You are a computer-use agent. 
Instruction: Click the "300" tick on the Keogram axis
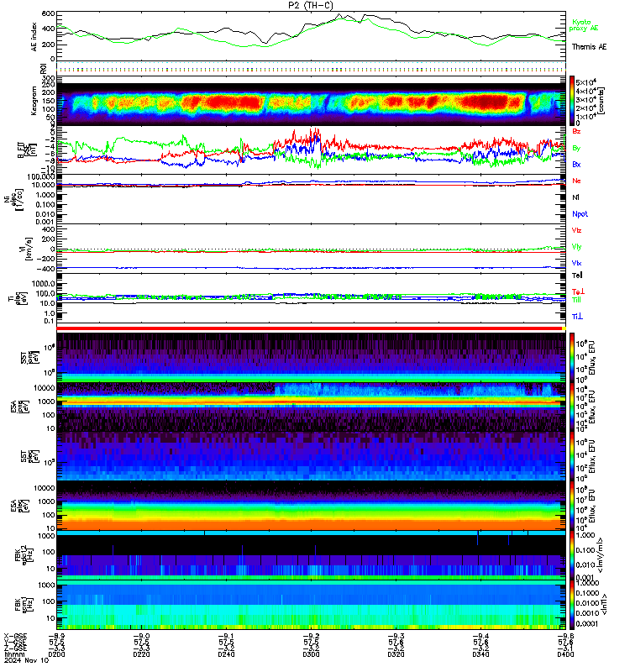(49, 78)
